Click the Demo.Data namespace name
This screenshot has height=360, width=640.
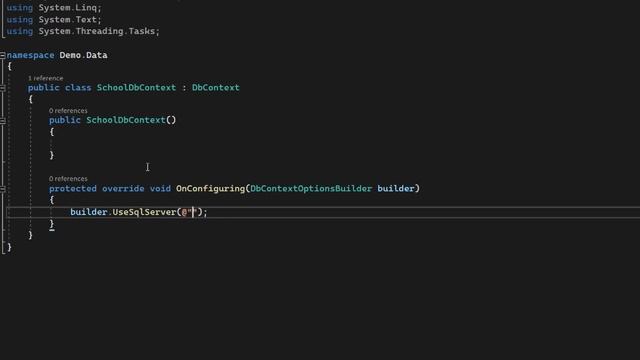(x=83, y=55)
